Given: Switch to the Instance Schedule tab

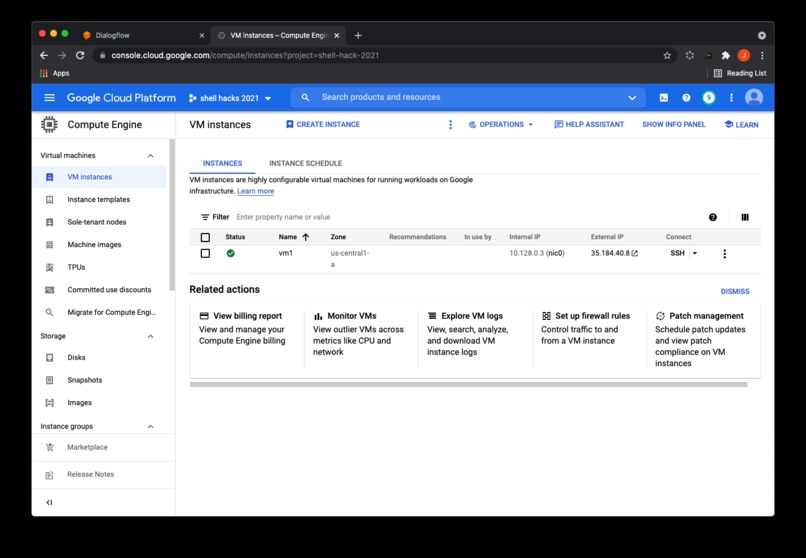Looking at the screenshot, I should (305, 163).
